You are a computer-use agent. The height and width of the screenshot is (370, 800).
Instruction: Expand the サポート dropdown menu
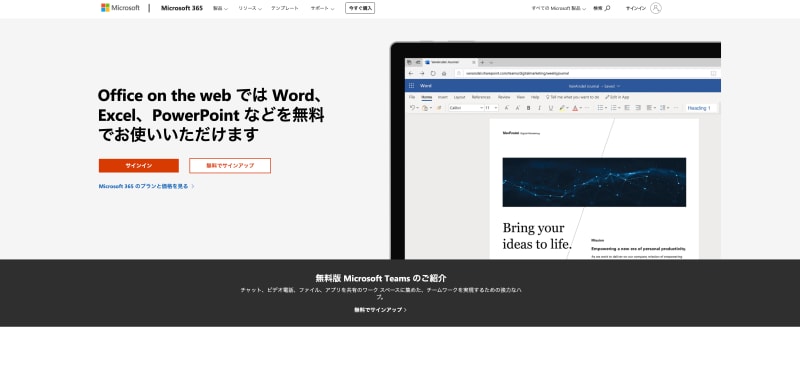pyautogui.click(x=322, y=8)
